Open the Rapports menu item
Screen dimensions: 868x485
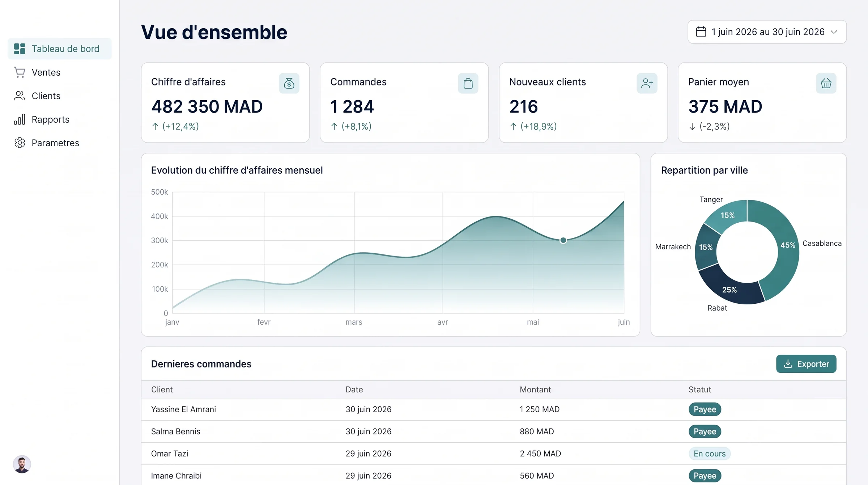[60, 119]
